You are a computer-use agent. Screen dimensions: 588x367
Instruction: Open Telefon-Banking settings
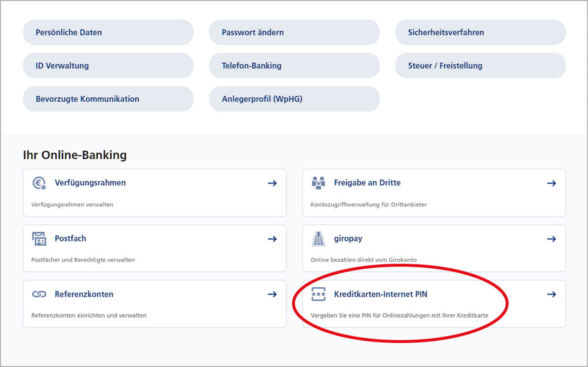294,66
